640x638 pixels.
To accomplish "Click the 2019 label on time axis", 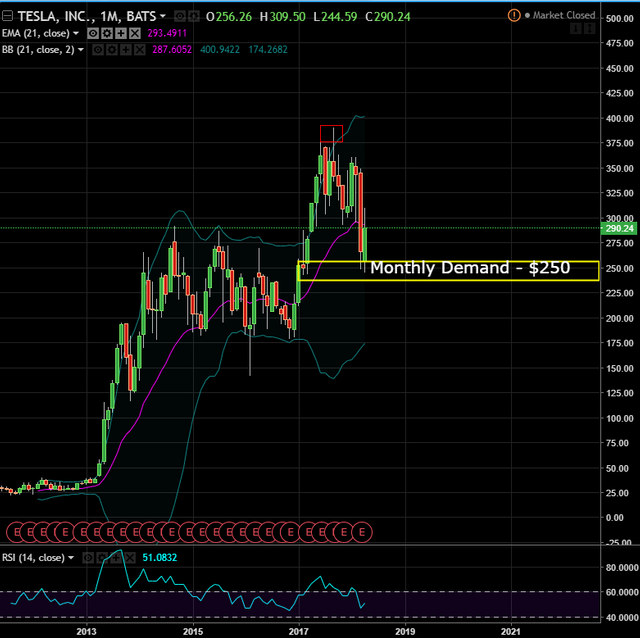I will click(x=405, y=632).
